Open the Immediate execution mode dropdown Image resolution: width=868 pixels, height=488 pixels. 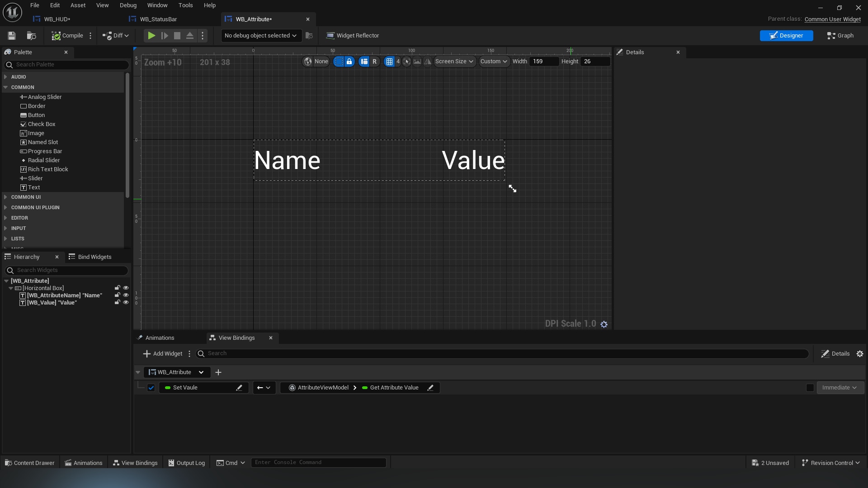[840, 388]
